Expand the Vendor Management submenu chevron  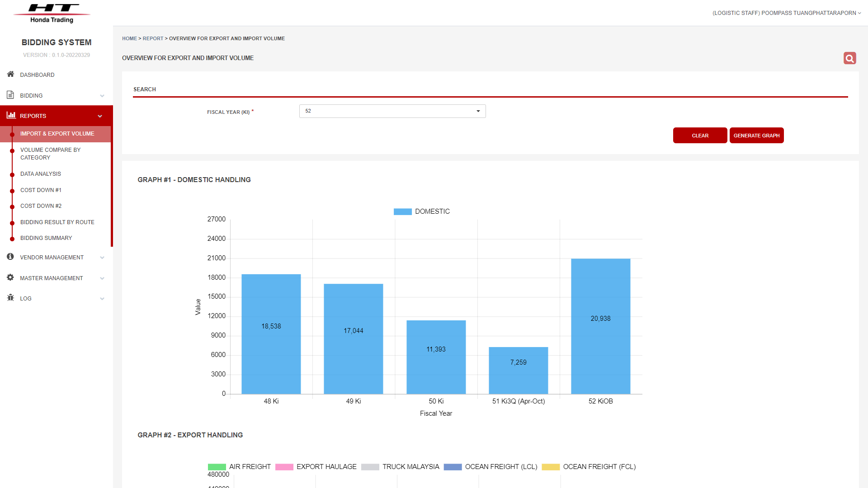coord(102,258)
